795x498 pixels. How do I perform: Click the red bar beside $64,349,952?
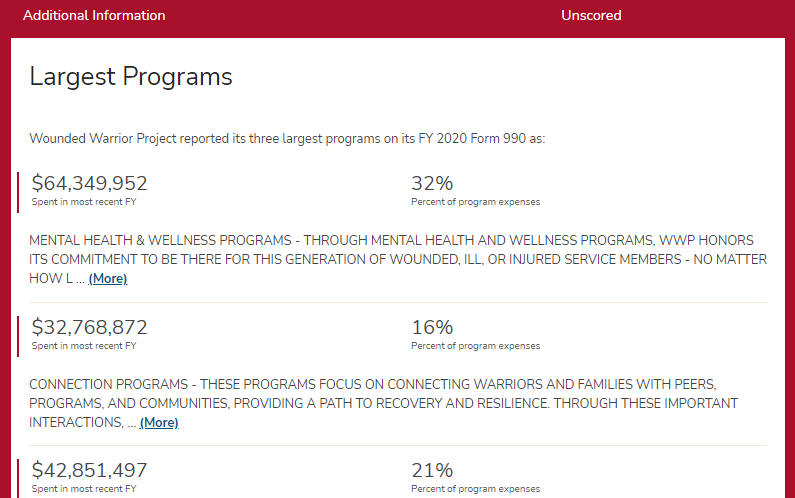coord(18,192)
